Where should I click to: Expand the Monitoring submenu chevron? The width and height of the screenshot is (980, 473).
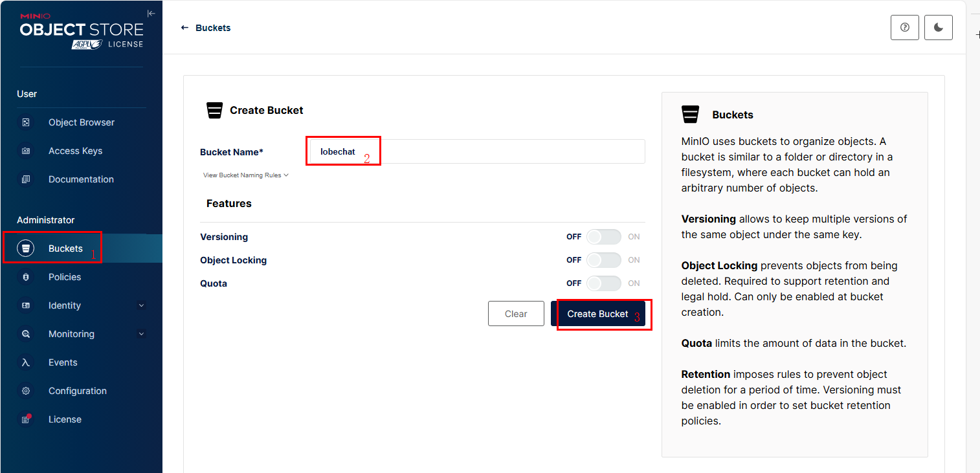click(x=142, y=334)
